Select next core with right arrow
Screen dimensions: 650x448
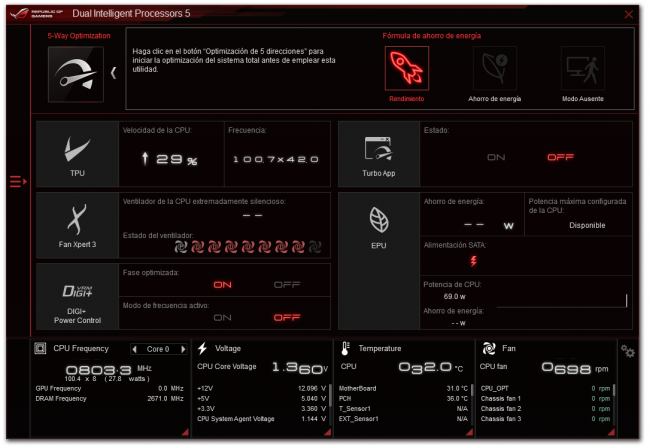click(x=183, y=349)
